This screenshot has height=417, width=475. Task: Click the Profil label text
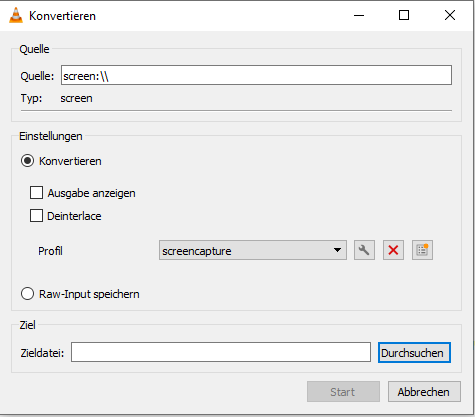50,251
